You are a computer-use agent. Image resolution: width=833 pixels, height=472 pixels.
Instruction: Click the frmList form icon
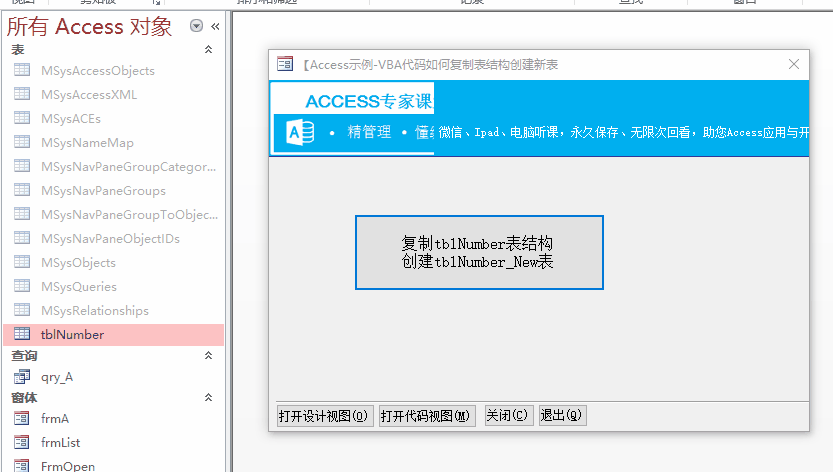[x=22, y=442]
